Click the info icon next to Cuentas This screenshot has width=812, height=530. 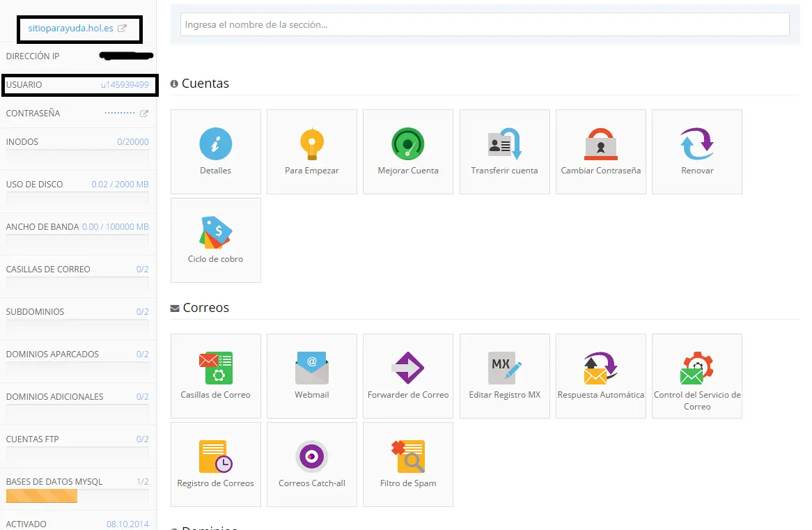tap(174, 84)
